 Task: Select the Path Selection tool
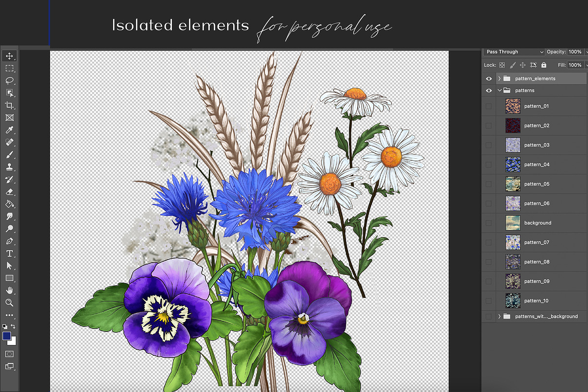coord(9,266)
